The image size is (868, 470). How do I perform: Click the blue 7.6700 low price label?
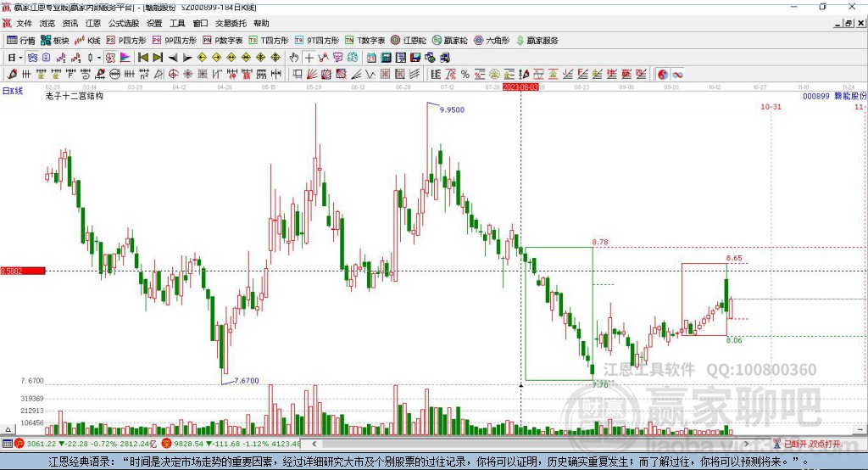pos(247,381)
